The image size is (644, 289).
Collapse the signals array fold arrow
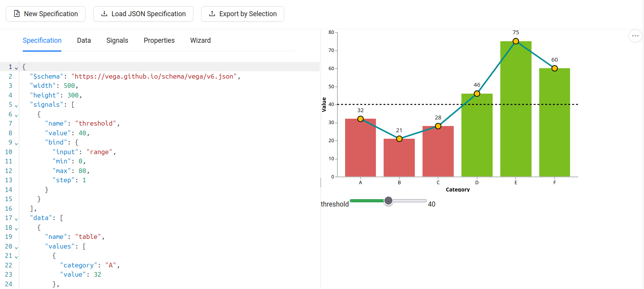16,106
